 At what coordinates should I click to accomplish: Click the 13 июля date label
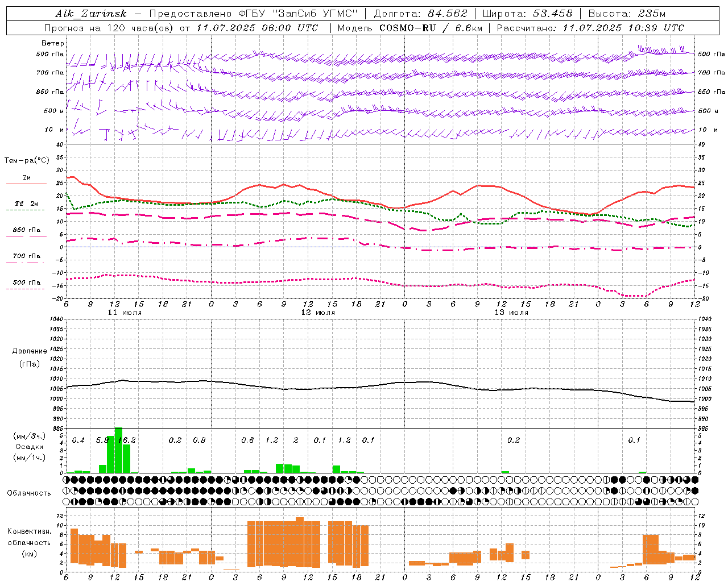(x=511, y=313)
